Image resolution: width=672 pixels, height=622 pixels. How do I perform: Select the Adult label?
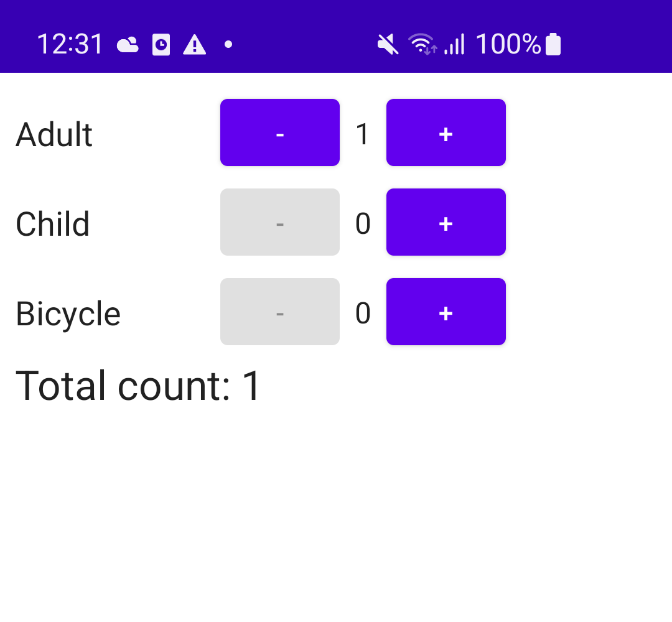[54, 134]
